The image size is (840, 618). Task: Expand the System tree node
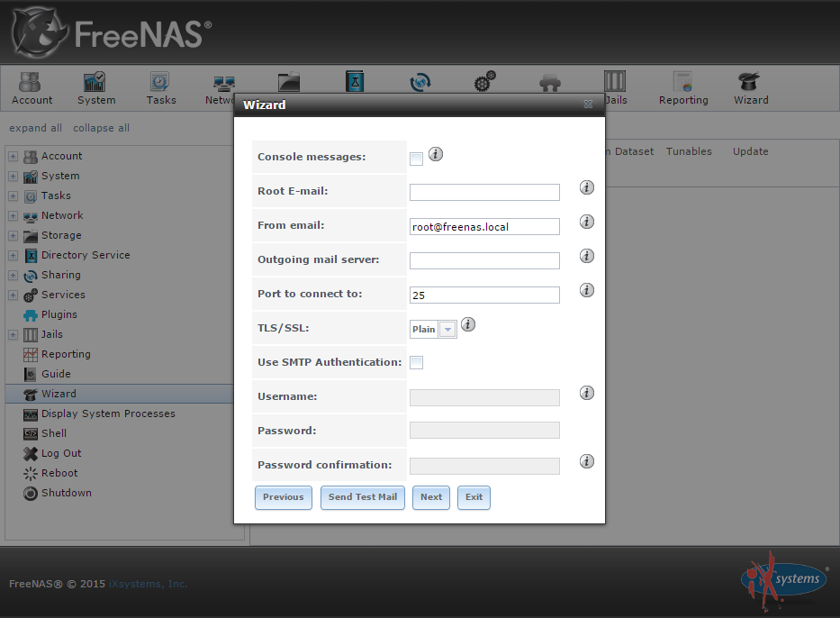[x=14, y=177]
